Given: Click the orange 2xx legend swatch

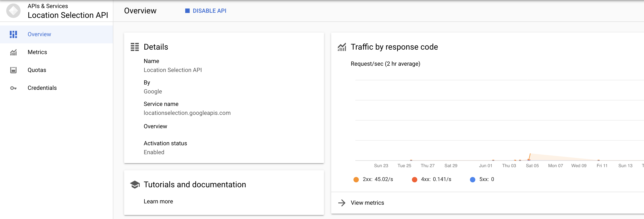Looking at the screenshot, I should (356, 179).
